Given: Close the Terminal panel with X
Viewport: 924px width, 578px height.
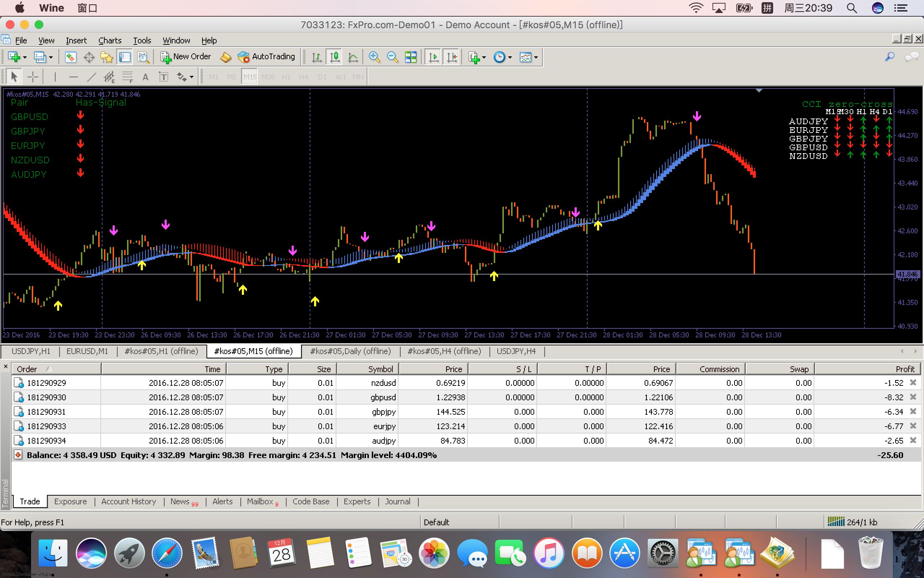Looking at the screenshot, I should [6, 366].
